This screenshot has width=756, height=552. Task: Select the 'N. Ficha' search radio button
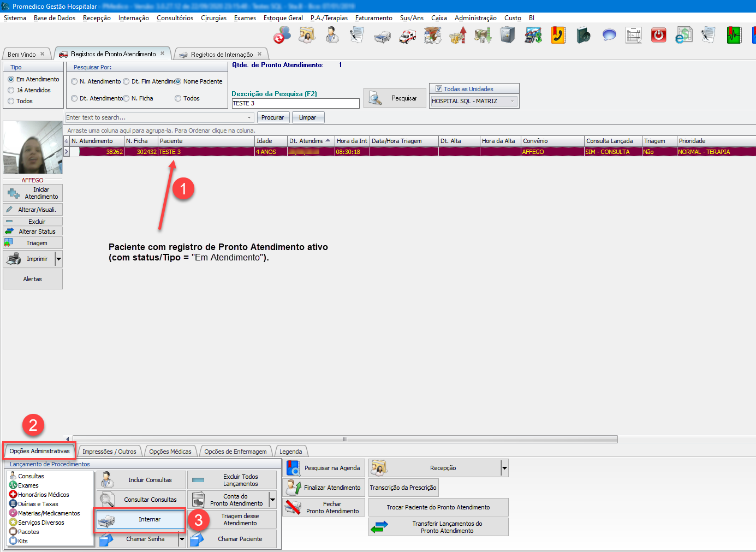coord(127,98)
